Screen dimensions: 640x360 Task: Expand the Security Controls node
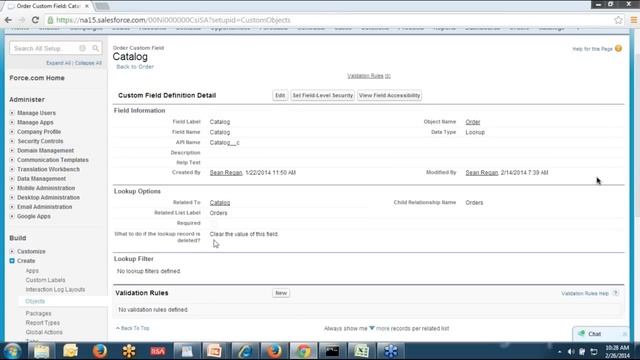[12, 141]
